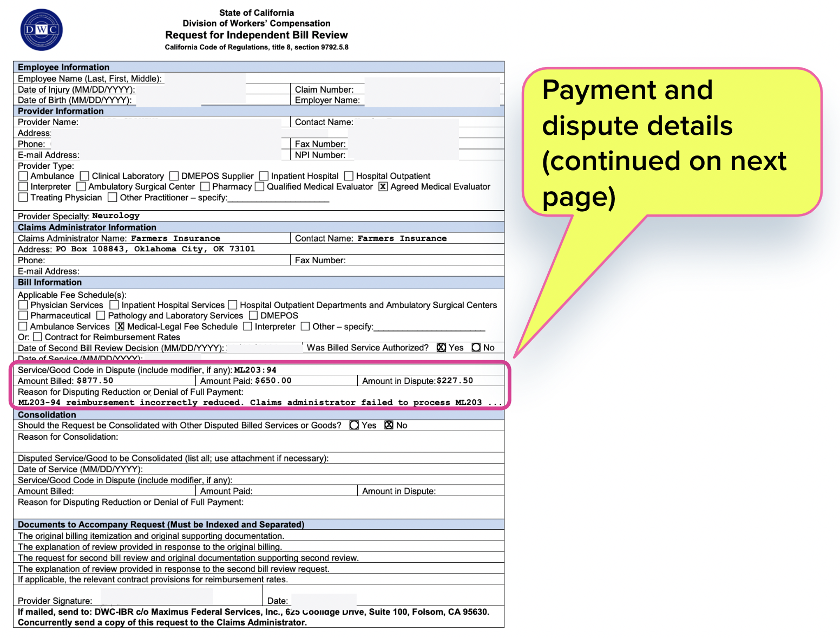Check the Inpatient Hospital box

(x=264, y=176)
